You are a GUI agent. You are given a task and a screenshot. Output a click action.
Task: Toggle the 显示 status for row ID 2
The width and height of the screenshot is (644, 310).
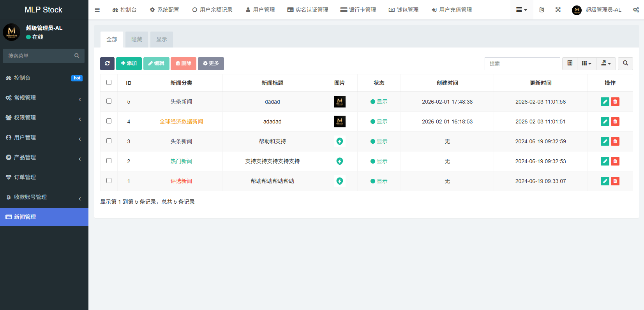pyautogui.click(x=379, y=161)
